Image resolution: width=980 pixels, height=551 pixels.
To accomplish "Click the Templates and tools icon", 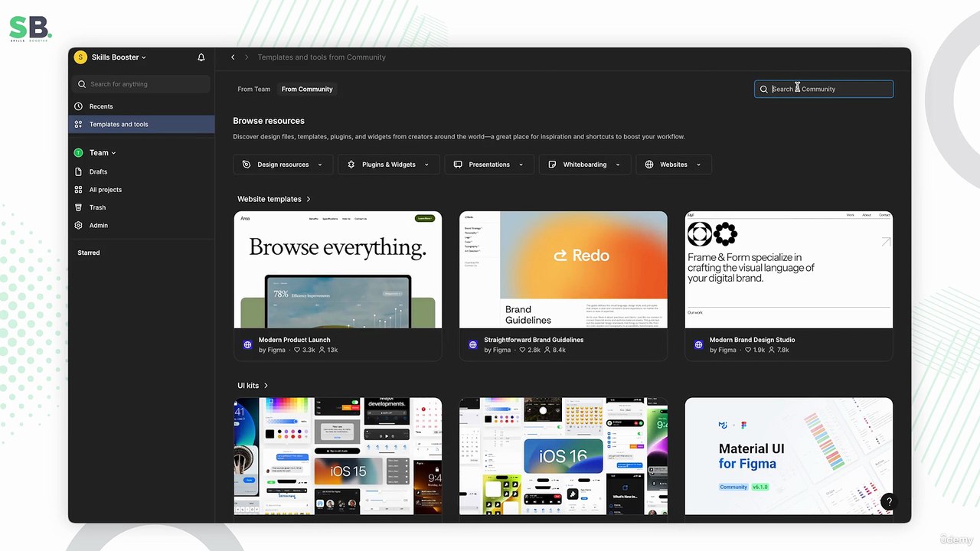I will 78,124.
